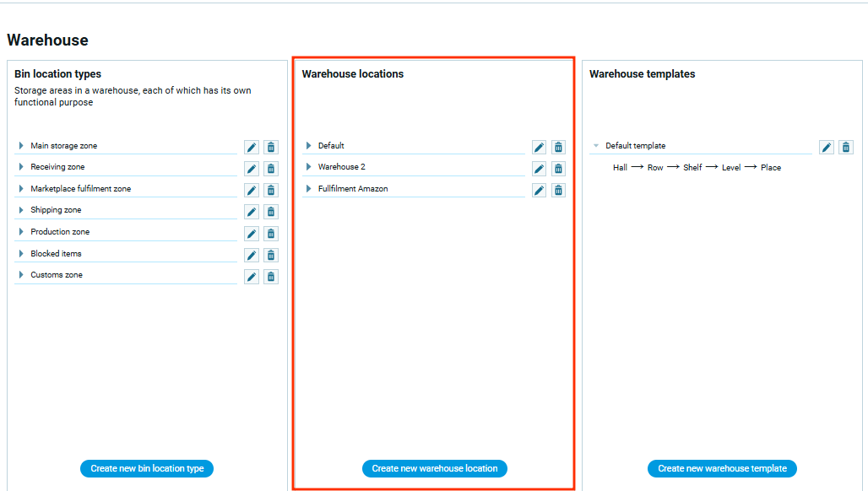Delete the Default template
This screenshot has width=868, height=491.
pyautogui.click(x=846, y=147)
